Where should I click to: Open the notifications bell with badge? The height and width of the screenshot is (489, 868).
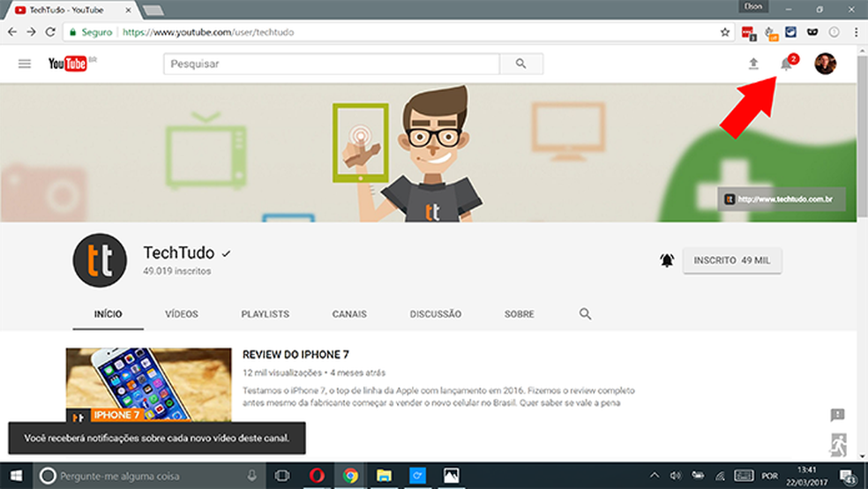coord(787,64)
